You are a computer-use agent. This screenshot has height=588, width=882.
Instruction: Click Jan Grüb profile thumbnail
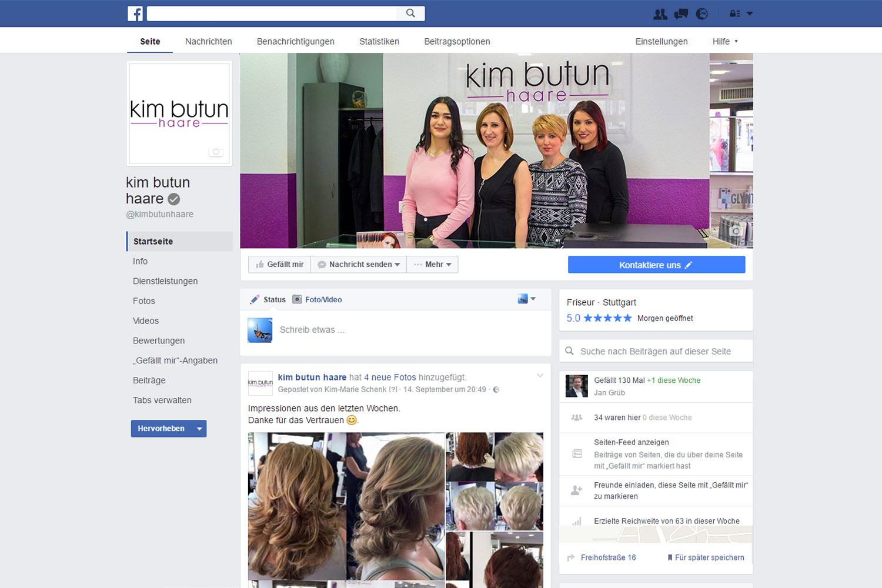(576, 386)
